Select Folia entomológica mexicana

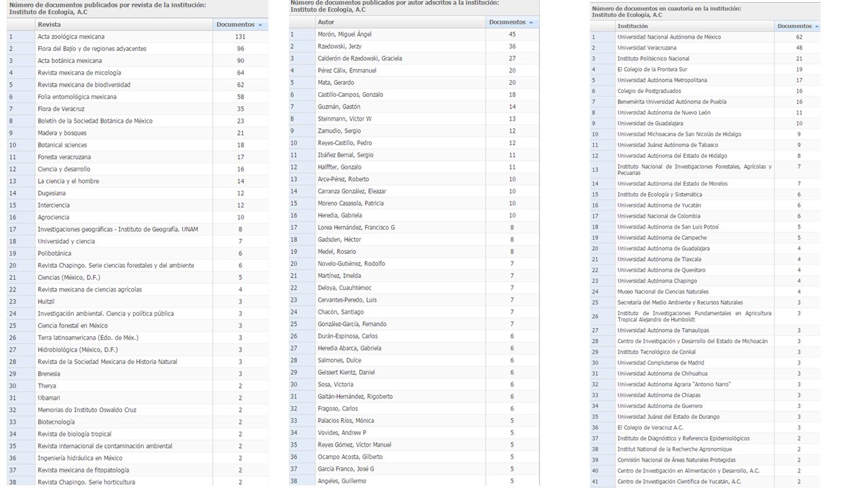coord(138,97)
